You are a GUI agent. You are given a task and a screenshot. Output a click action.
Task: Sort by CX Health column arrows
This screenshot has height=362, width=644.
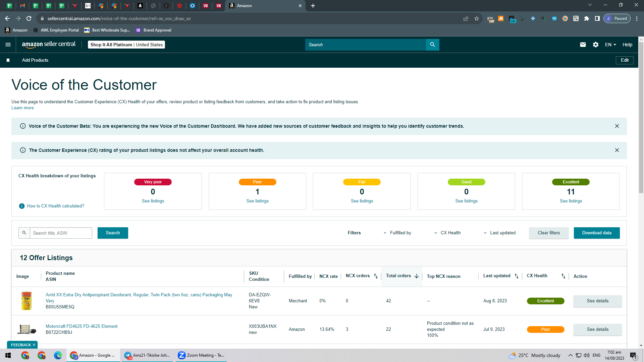[x=563, y=276]
